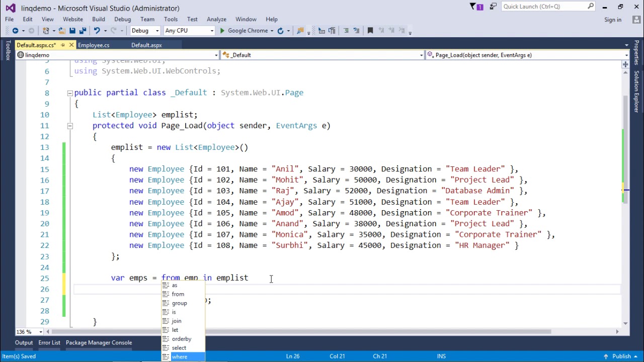Open the Error List panel tab

pos(49,342)
